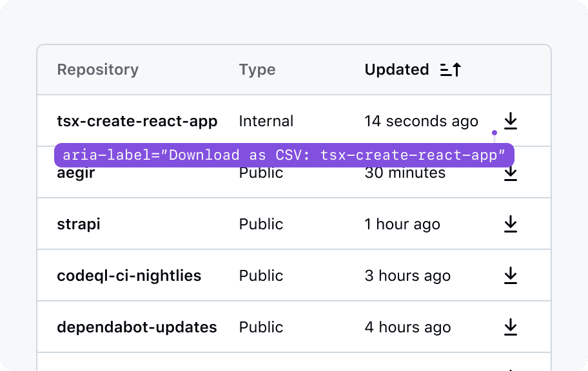Download the strapi repository row
This screenshot has width=588, height=371.
[511, 224]
